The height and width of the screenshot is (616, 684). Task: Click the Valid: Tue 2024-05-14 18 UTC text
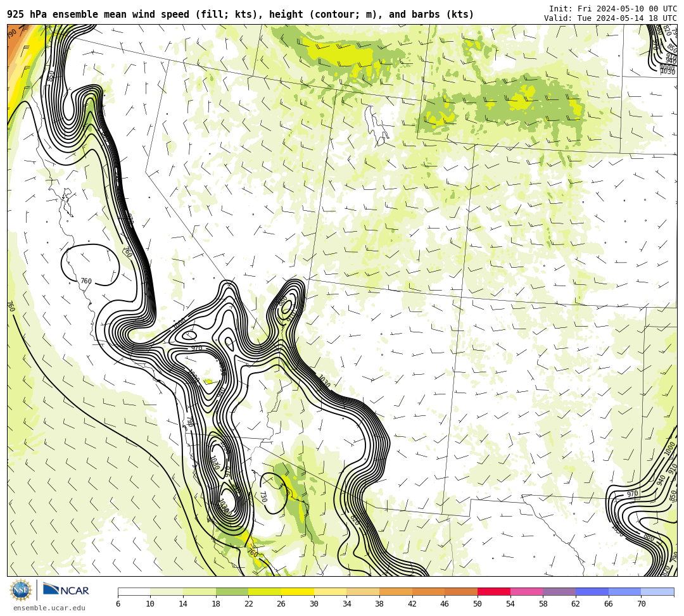point(611,18)
